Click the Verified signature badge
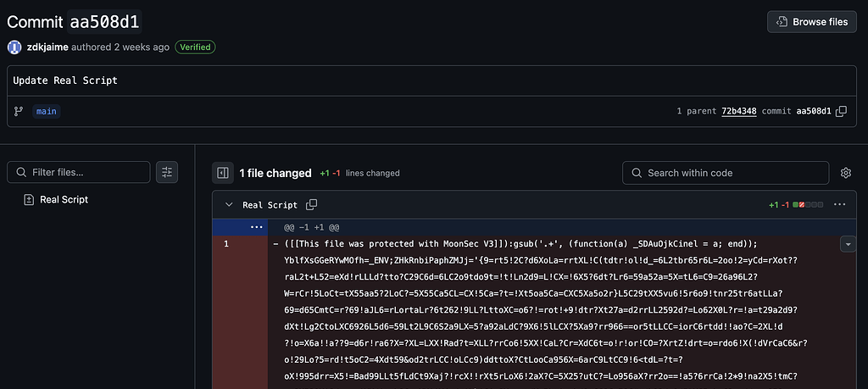Viewport: 868px width, 389px height. pyautogui.click(x=195, y=47)
